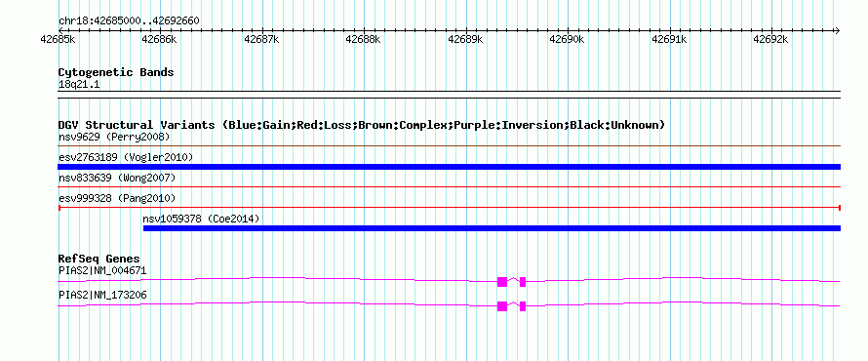The width and height of the screenshot is (868, 361).
Task: Open esv2763189 (Vogler2010) variant label
Action: pos(126,157)
